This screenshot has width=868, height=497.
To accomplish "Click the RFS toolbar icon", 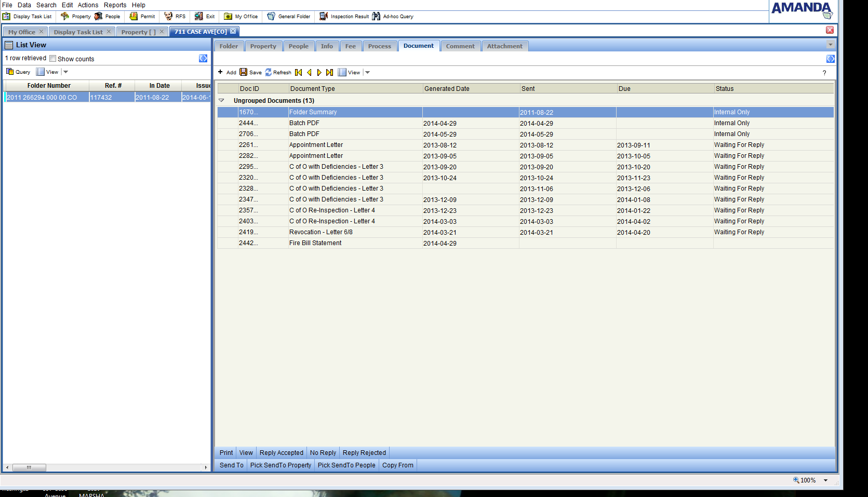I will tap(168, 16).
